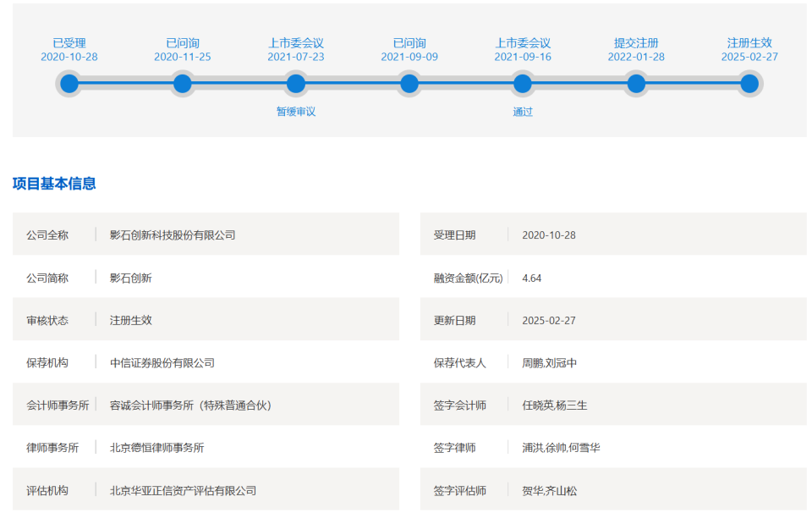
Task: Select the 暂缓审议 status label
Action: tap(296, 112)
